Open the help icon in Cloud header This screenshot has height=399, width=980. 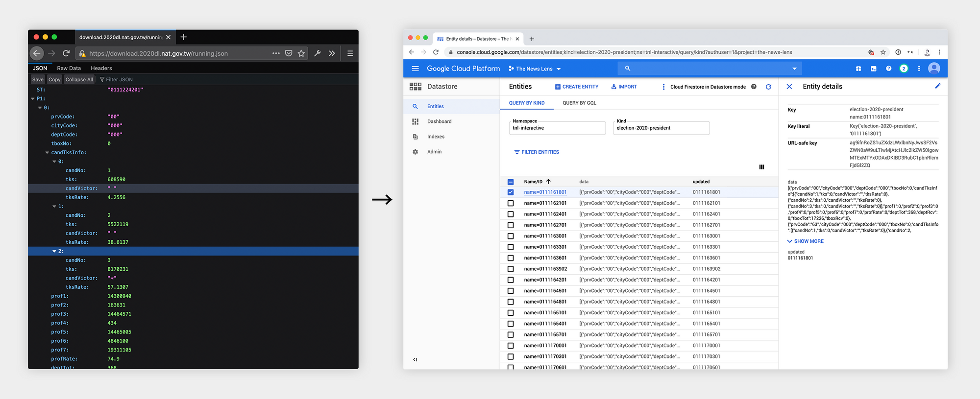click(888, 69)
